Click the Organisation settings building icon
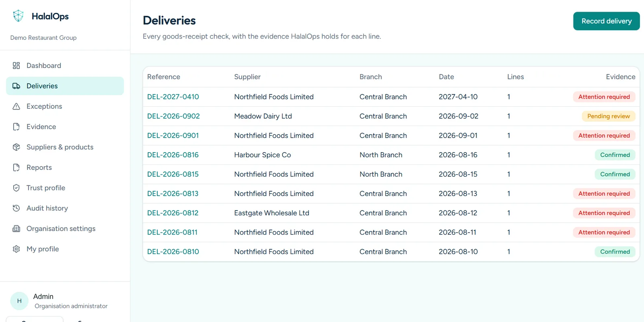This screenshot has width=644, height=322. (16, 229)
